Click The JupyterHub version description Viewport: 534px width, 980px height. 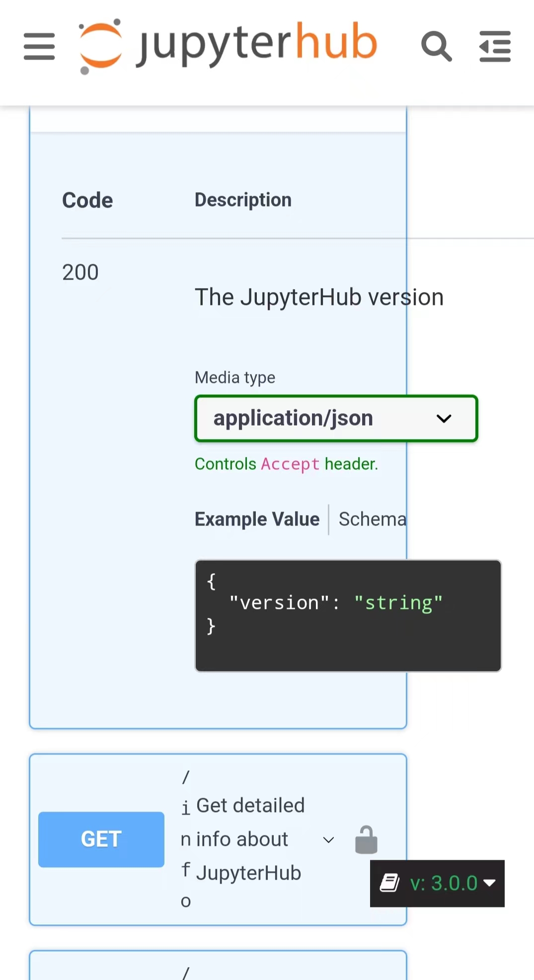click(x=319, y=297)
